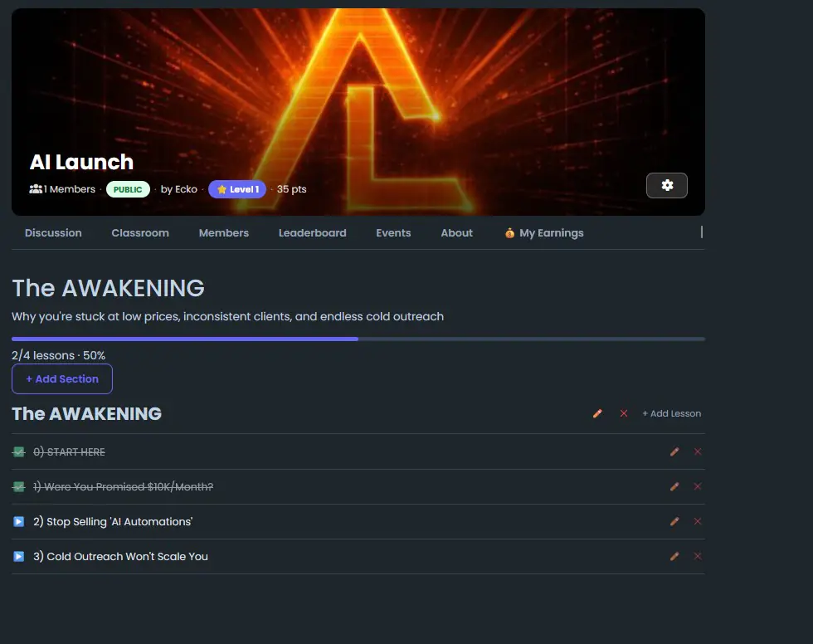The height and width of the screenshot is (644, 813).
Task: Edit 'Were You Promised $10K/Month?' lesson
Action: coord(674,486)
